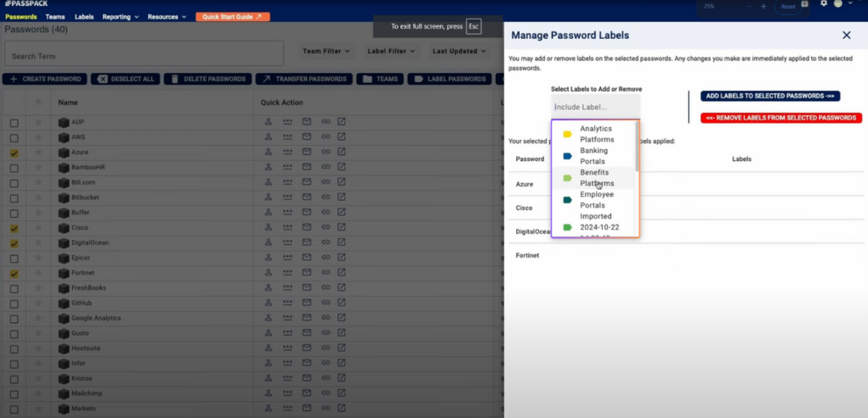Screen dimensions: 868x418
Task: Open the Quick Start Guide link
Action: tap(232, 17)
